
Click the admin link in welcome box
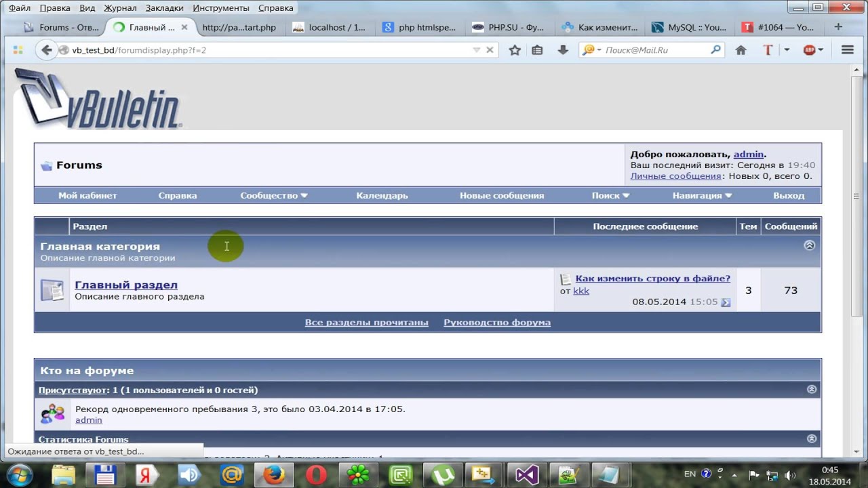[749, 155]
